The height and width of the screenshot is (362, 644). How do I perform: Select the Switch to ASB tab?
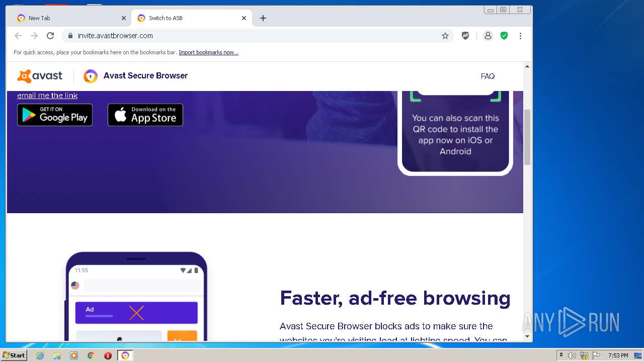coord(191,18)
